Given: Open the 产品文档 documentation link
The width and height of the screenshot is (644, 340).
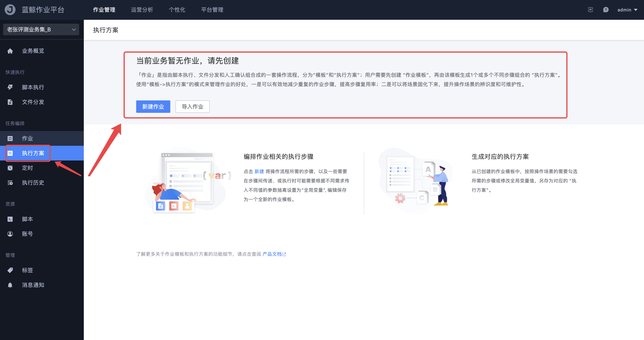Looking at the screenshot, I should pos(272,254).
